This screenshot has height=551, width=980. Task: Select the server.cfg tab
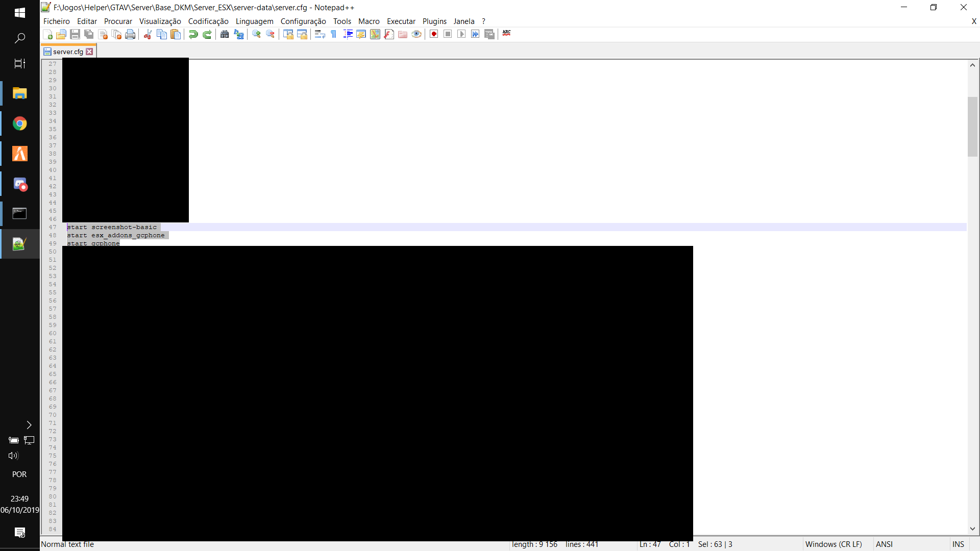click(x=66, y=51)
